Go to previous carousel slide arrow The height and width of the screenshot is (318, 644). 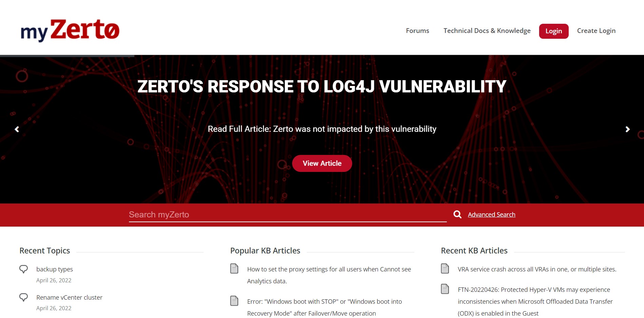(x=17, y=129)
